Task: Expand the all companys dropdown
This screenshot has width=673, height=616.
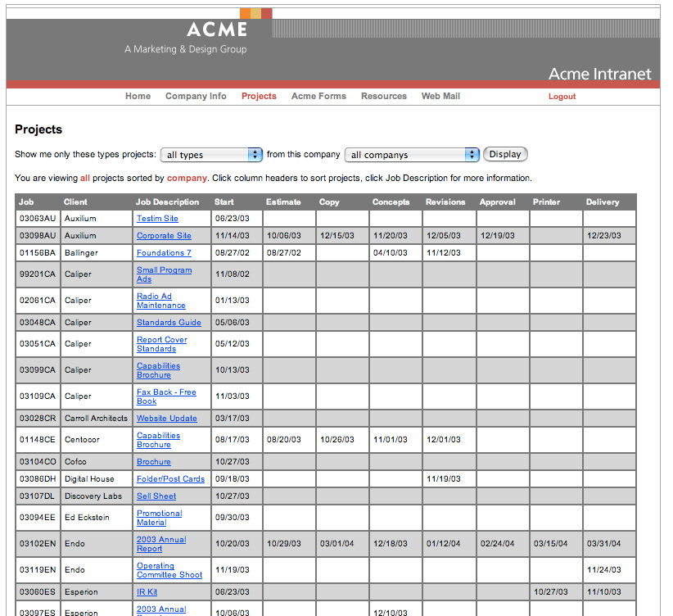Action: (412, 155)
